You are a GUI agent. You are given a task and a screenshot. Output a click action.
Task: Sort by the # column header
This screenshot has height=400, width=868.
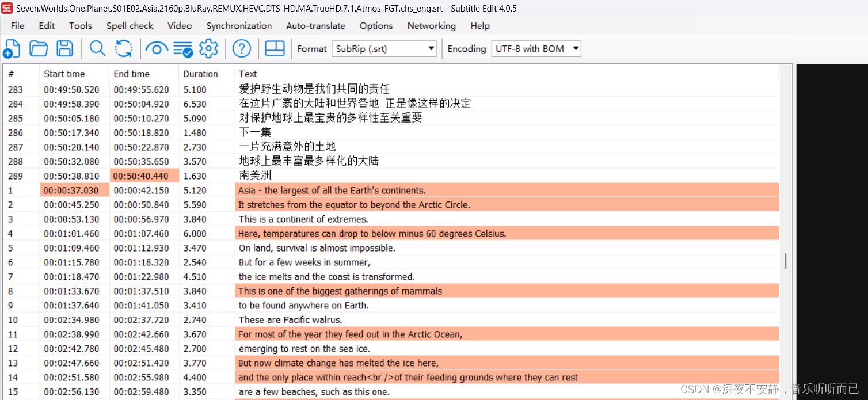(x=21, y=74)
